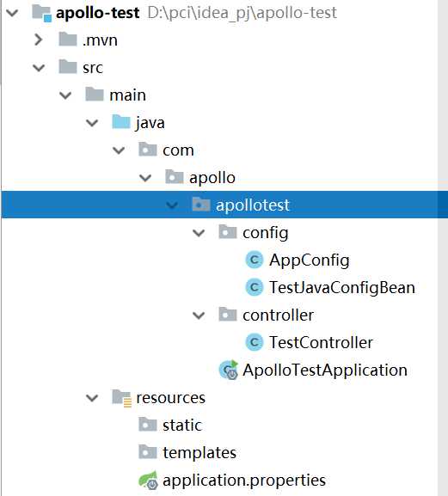Click the config package icon
Screen dimensions: 448x496
[x=228, y=232]
